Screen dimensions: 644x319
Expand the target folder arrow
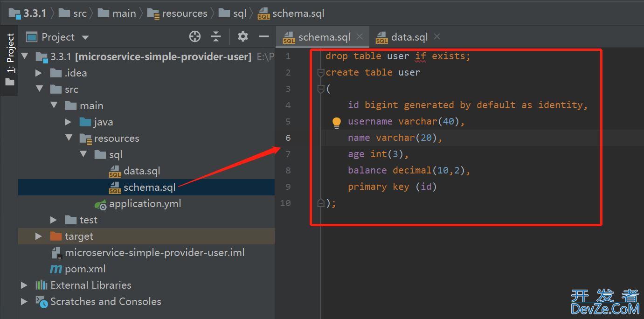39,236
